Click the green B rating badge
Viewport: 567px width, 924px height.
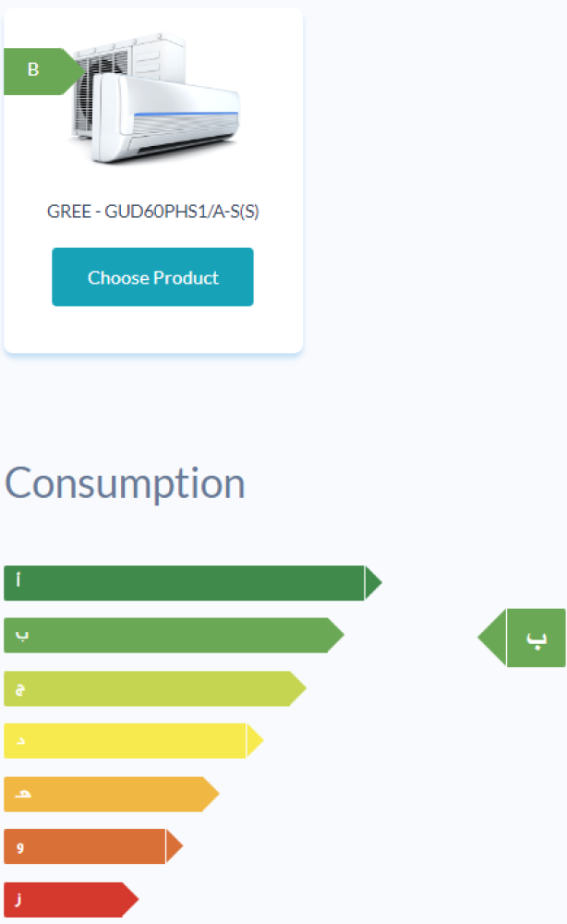(37, 71)
